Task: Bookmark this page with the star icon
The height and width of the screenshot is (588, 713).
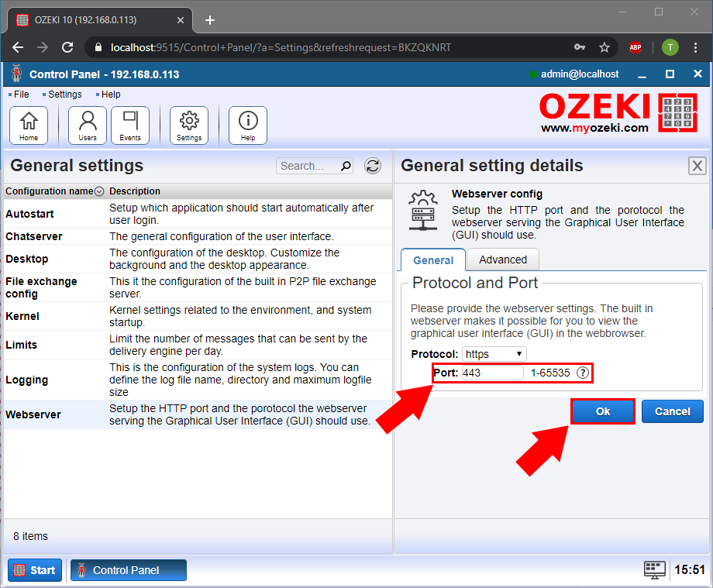Action: coord(604,47)
